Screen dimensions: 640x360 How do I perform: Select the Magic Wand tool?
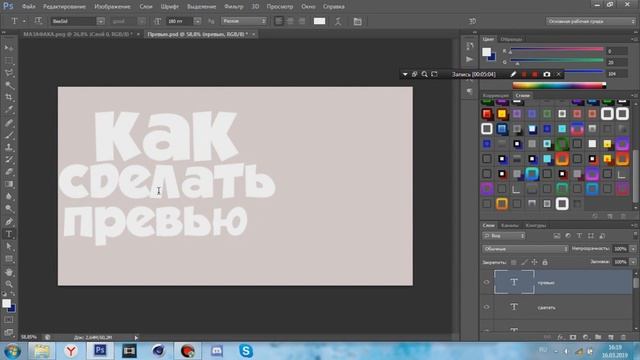pyautogui.click(x=9, y=85)
